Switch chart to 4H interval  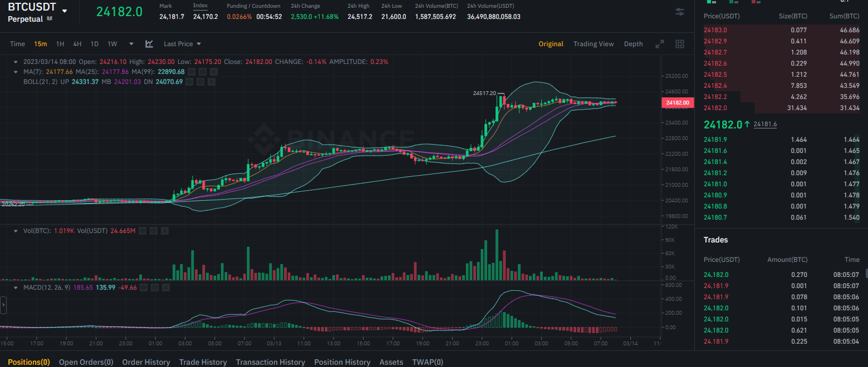(x=77, y=44)
